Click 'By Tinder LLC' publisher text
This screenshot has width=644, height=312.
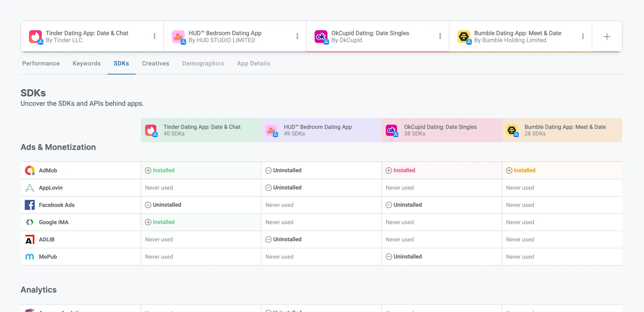(x=64, y=40)
